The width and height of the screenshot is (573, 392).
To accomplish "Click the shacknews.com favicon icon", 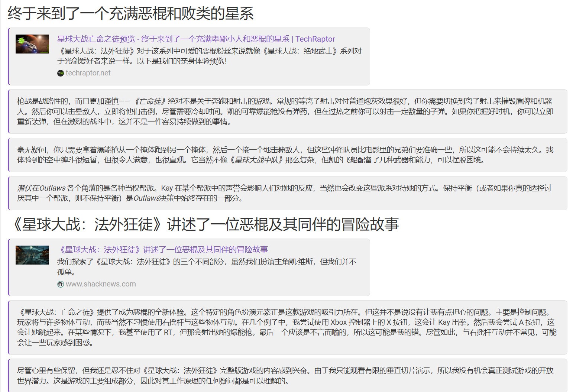I will pyautogui.click(x=61, y=284).
